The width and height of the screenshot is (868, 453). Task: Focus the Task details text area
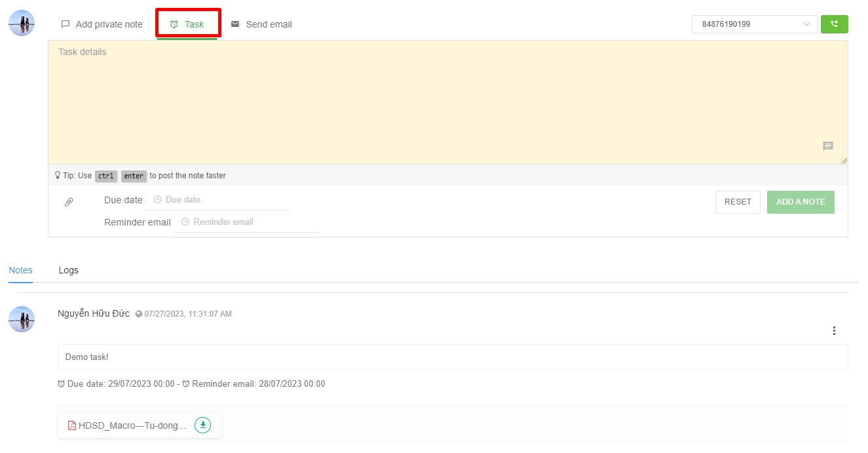point(448,102)
